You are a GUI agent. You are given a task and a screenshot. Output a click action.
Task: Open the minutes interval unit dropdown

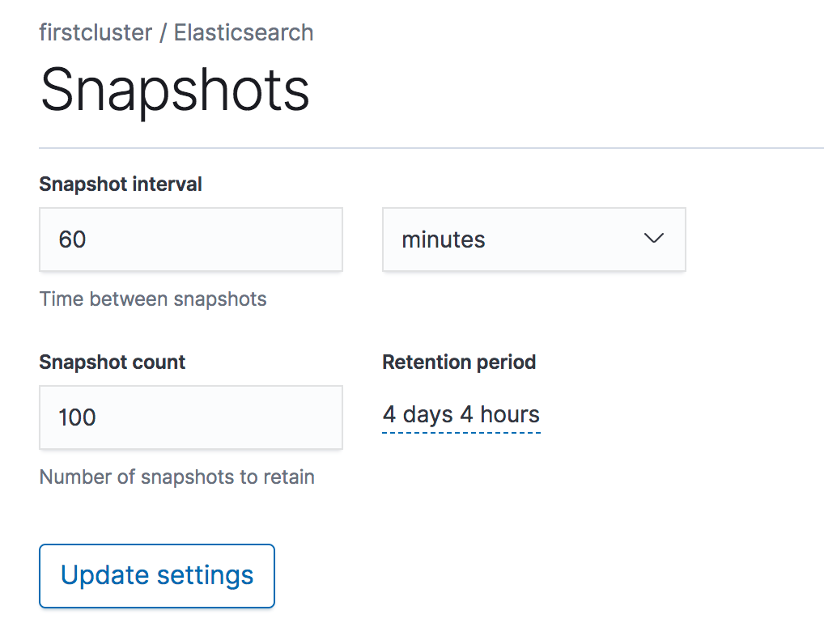(x=533, y=239)
